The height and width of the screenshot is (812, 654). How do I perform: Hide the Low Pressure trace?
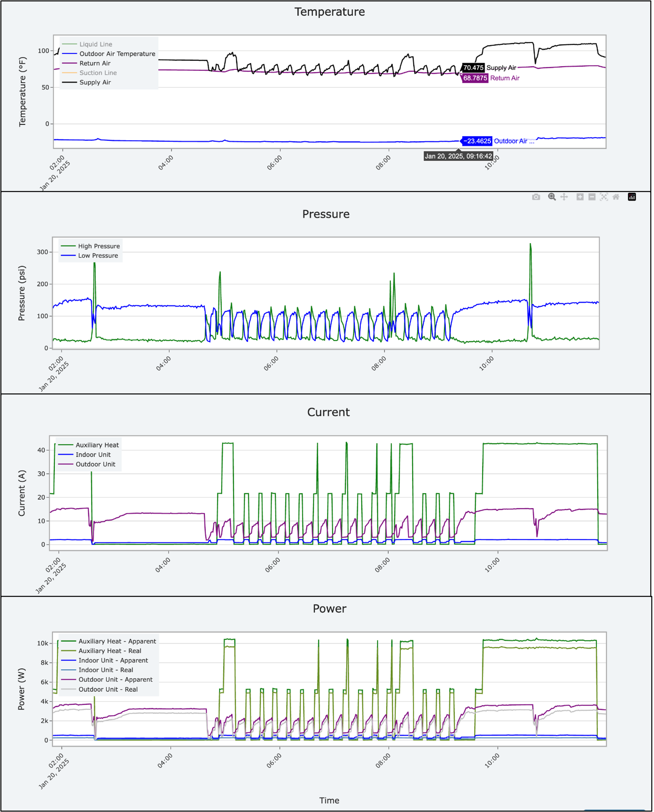point(97,255)
